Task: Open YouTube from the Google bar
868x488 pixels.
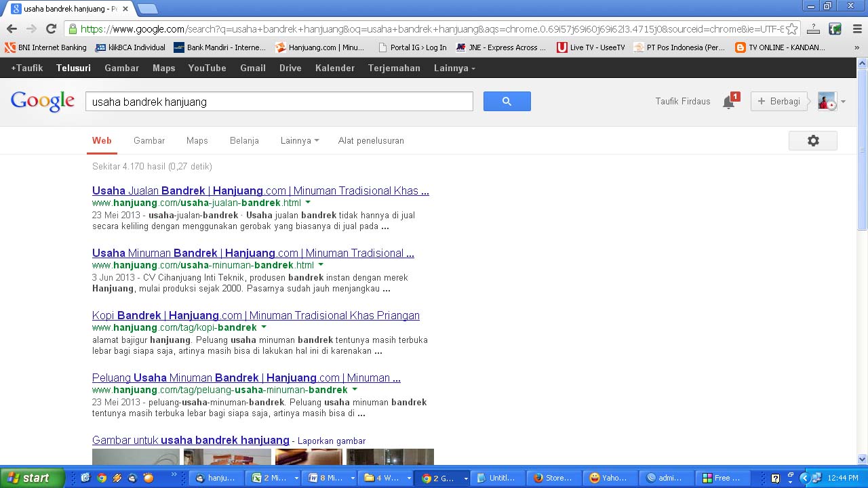Action: [208, 68]
